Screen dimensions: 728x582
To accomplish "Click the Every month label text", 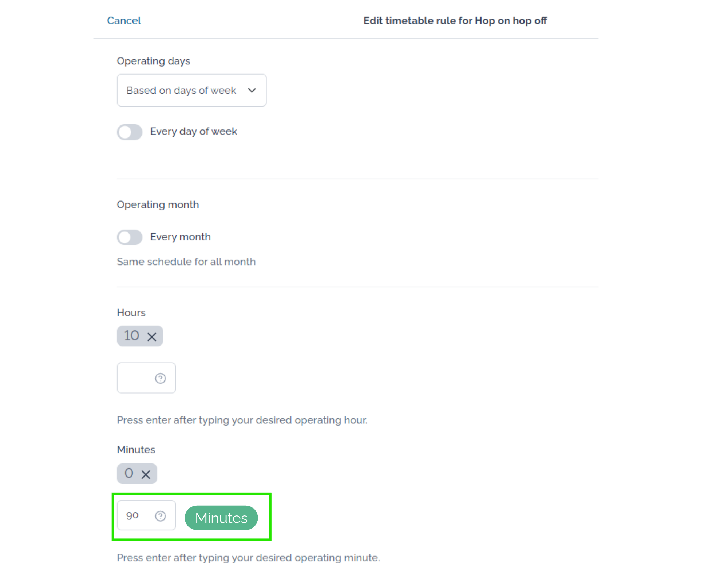I will [x=180, y=237].
